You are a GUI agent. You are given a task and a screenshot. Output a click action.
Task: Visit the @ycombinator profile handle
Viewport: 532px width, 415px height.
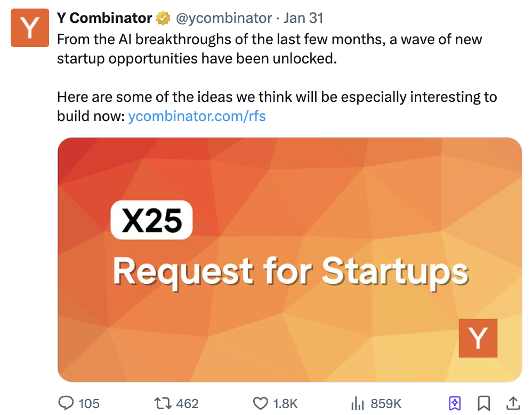pos(223,18)
